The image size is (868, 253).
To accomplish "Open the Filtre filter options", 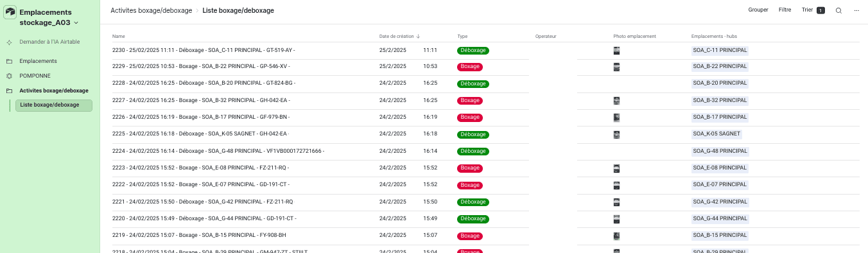I will click(x=785, y=10).
